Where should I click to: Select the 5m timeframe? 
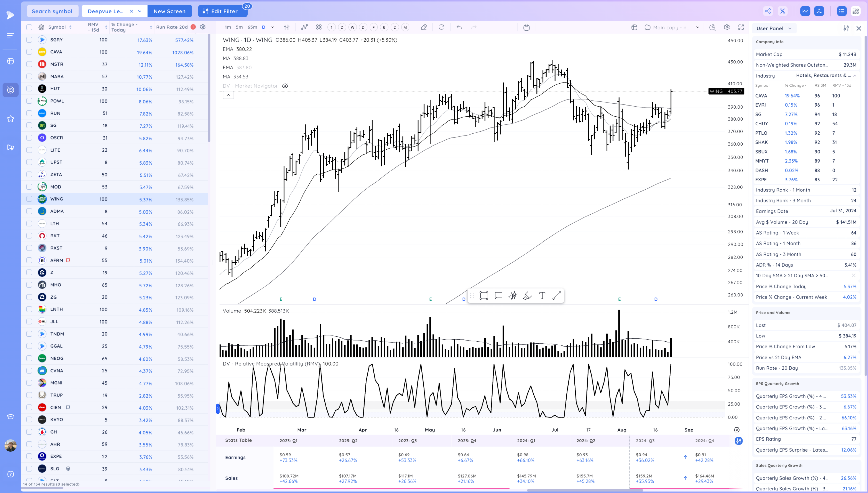pos(239,27)
